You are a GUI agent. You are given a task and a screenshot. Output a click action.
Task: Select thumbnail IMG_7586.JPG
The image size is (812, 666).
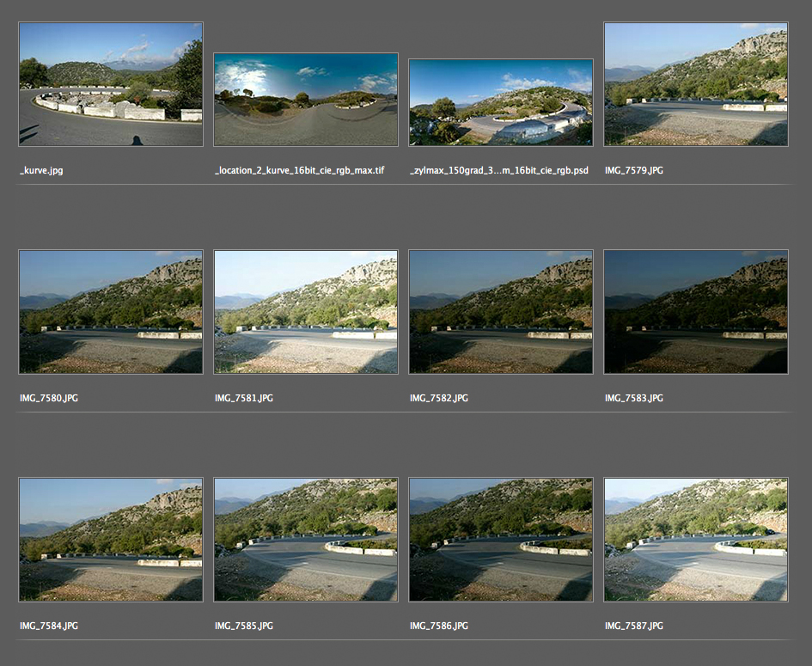[501, 540]
